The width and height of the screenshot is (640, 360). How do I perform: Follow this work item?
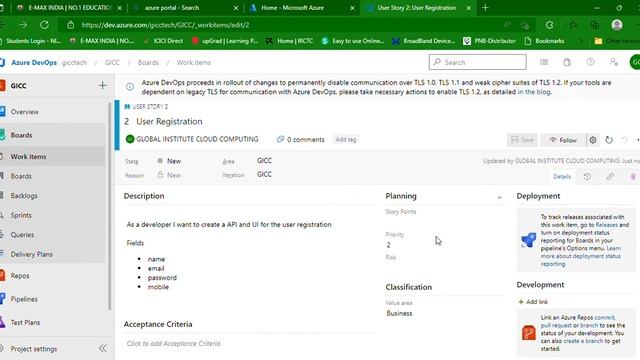click(563, 140)
